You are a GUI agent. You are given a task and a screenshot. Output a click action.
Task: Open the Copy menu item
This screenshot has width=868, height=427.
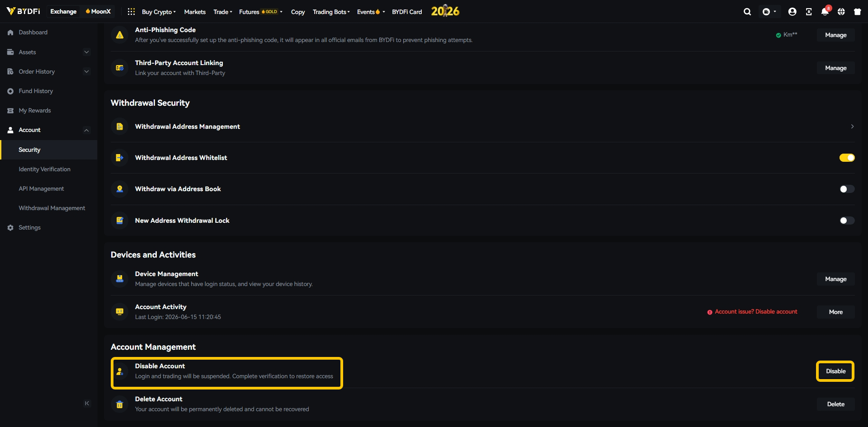(298, 12)
